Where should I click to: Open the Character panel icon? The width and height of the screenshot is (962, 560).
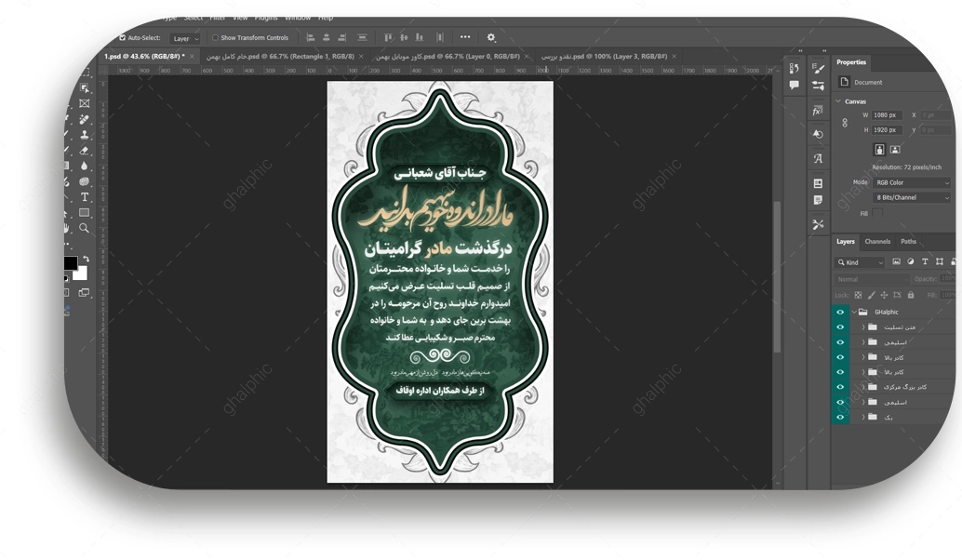[818, 159]
